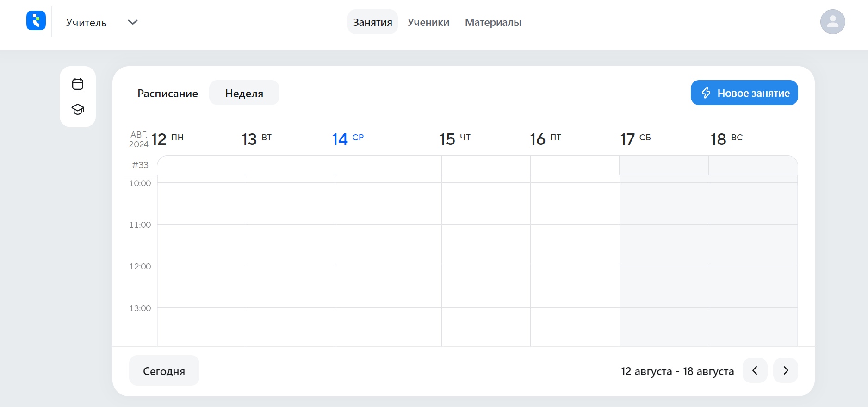Image resolution: width=868 pixels, height=407 pixels.
Task: Select the Неделя view tab
Action: point(244,93)
